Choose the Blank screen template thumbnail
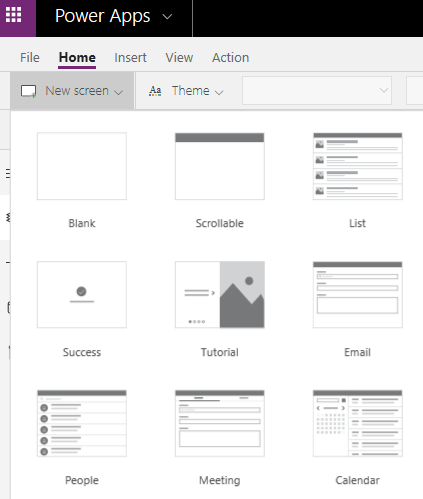 pos(82,166)
